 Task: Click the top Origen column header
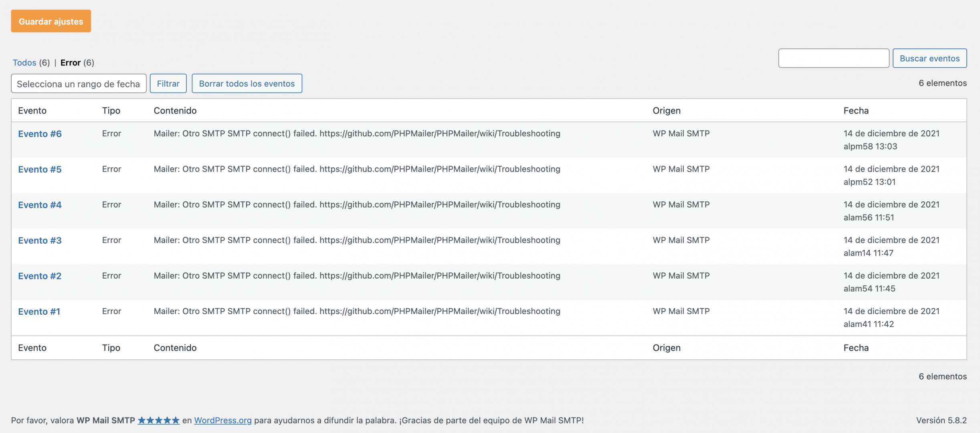pos(667,110)
